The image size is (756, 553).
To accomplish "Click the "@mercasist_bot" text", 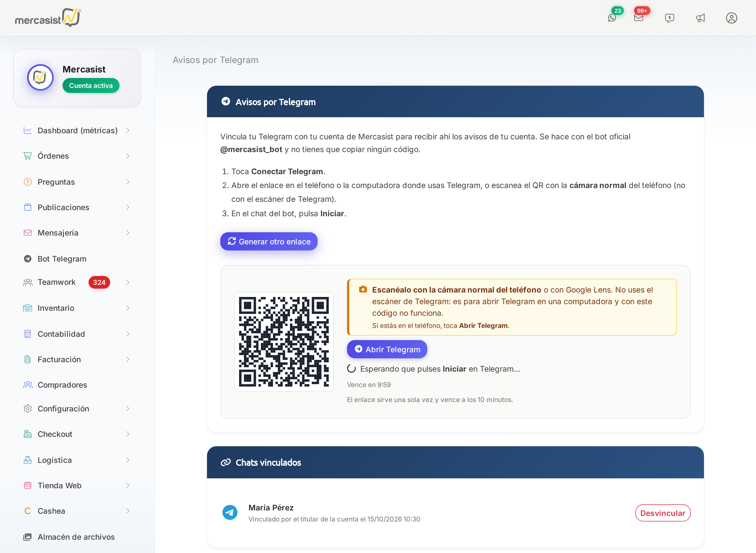I will coord(251,149).
